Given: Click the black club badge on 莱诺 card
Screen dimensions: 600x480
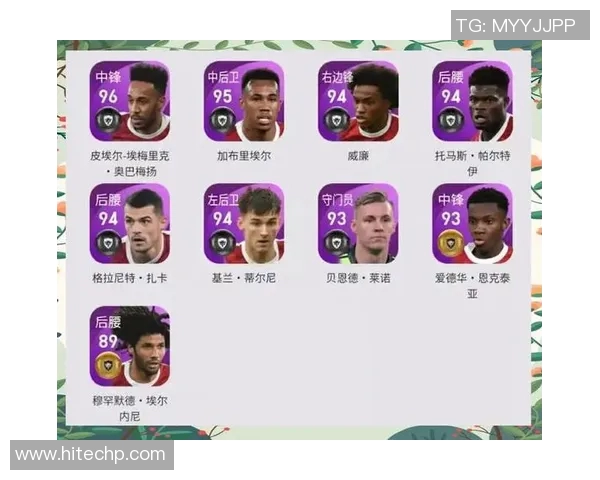Looking at the screenshot, I should (336, 243).
